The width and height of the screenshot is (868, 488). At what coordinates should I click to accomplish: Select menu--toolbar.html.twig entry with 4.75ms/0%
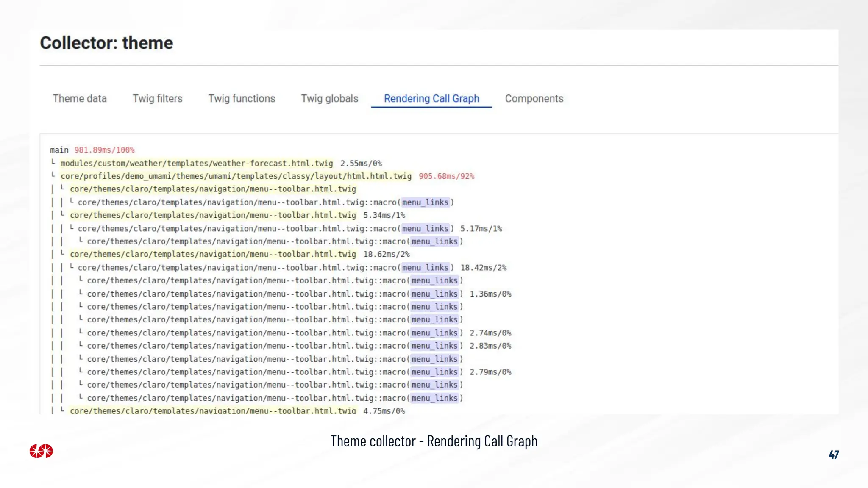[x=213, y=410]
